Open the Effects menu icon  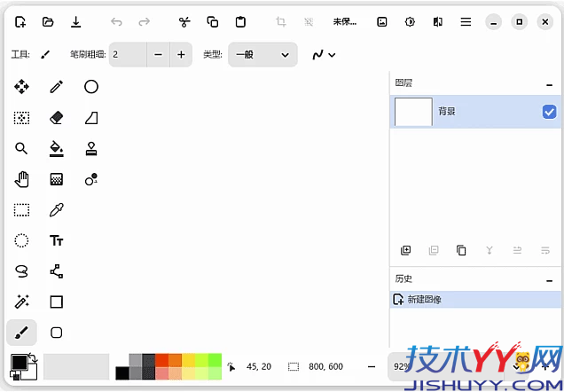pos(437,22)
